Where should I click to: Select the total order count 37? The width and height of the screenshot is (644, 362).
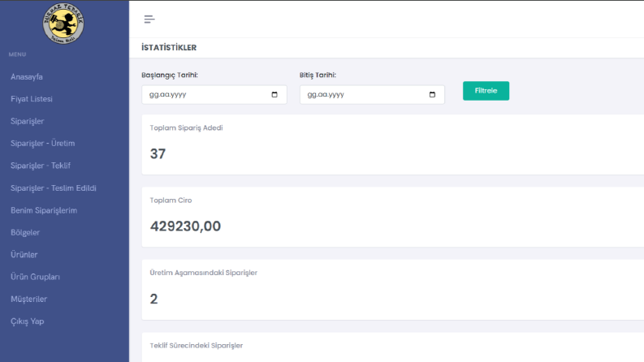[158, 154]
